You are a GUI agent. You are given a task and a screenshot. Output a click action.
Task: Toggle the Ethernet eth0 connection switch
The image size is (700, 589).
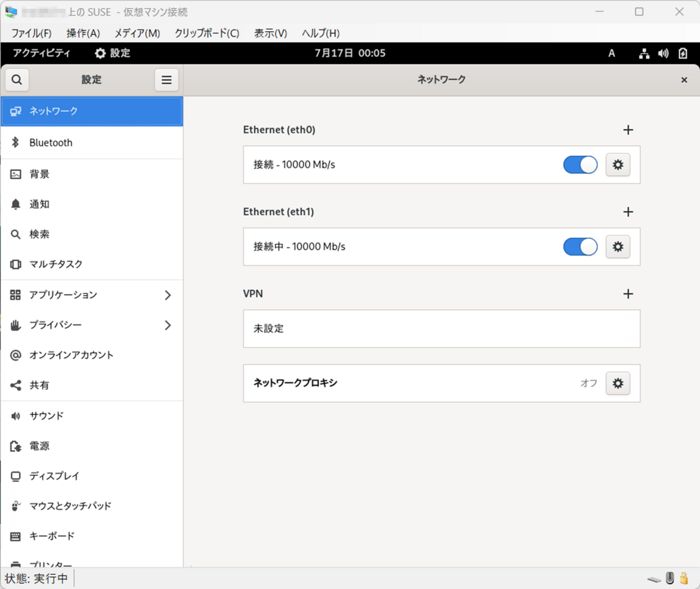click(x=580, y=165)
